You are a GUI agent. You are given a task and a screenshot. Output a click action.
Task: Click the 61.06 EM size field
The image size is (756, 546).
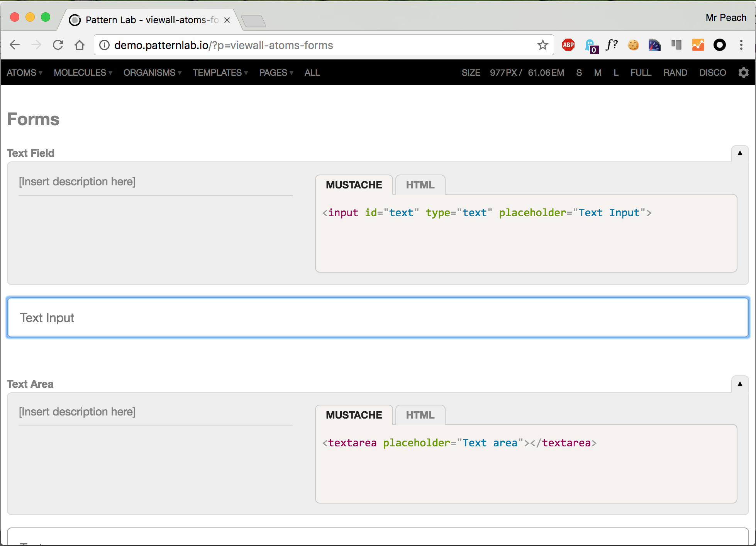[546, 73]
